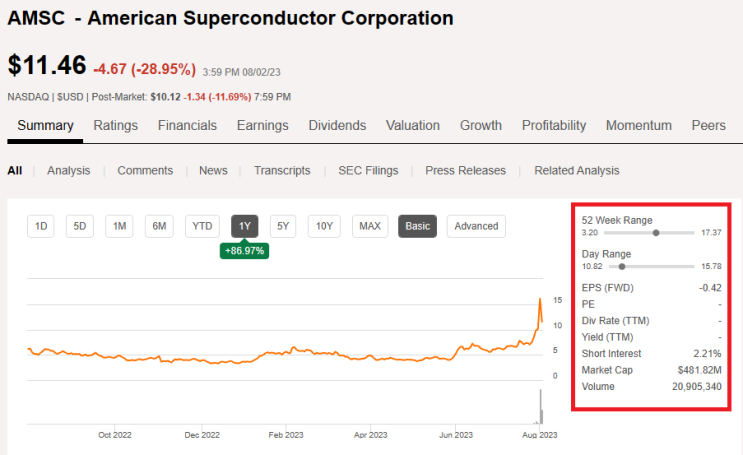View SEC Filings
743x455 pixels.
point(368,171)
